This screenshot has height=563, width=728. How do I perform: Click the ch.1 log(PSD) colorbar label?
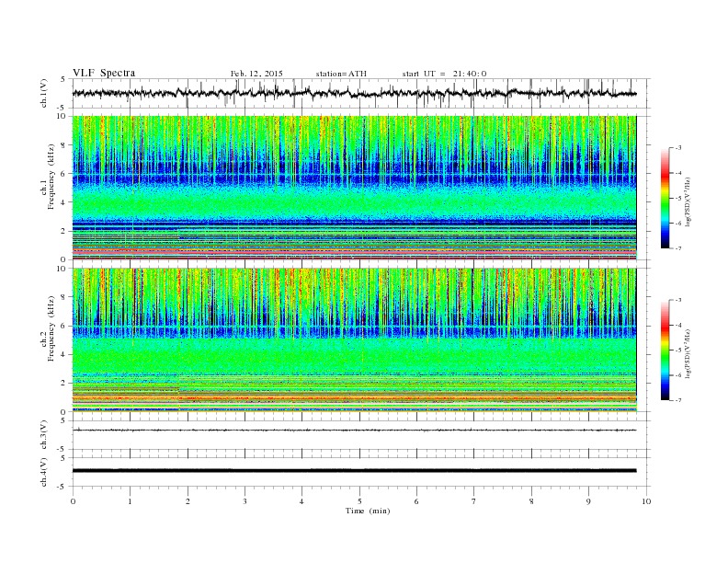[x=688, y=201]
